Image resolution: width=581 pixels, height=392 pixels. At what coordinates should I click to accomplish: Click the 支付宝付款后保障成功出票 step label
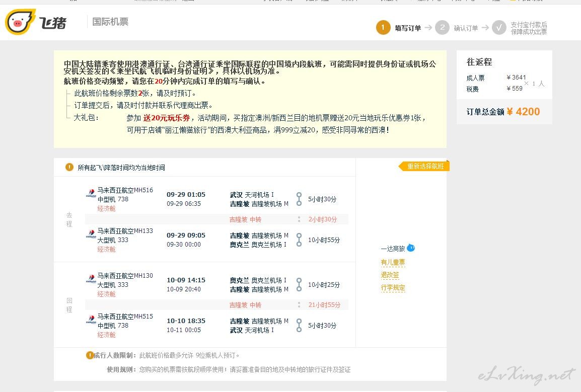tap(529, 28)
